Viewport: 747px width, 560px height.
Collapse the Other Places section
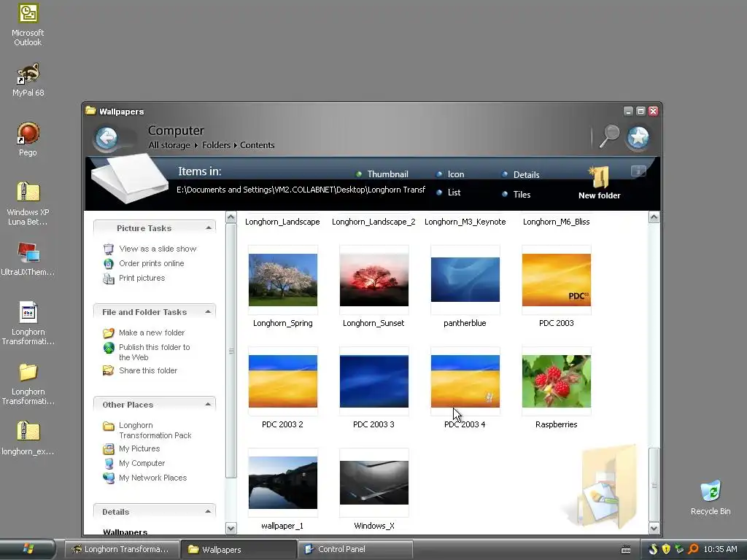coord(208,405)
